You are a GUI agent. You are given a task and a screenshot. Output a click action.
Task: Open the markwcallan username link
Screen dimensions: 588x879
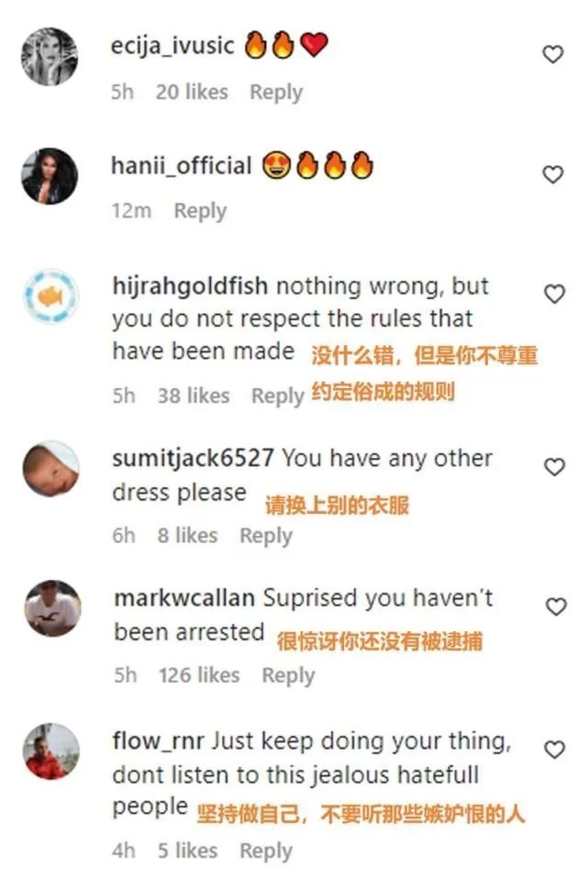click(184, 598)
